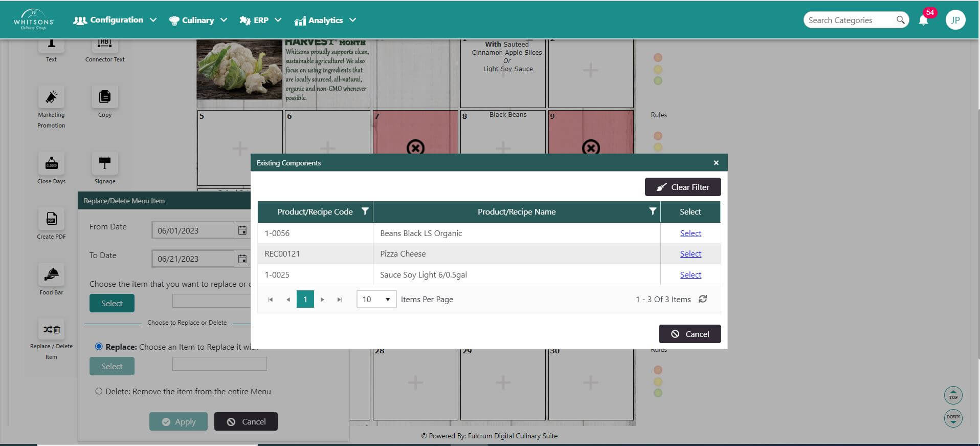Click the red rule indicator dot
This screenshot has height=446, width=980.
(x=658, y=58)
